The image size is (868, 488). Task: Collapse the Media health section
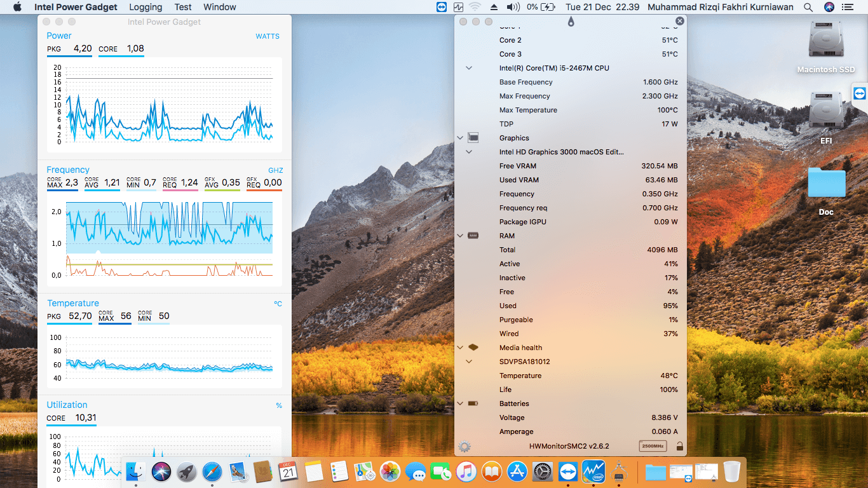point(460,348)
